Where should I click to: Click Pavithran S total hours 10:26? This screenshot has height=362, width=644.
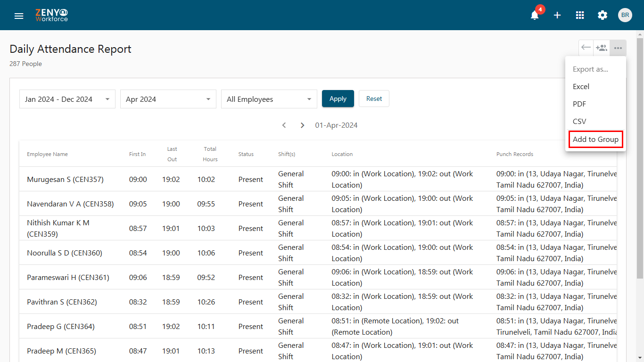pyautogui.click(x=206, y=302)
